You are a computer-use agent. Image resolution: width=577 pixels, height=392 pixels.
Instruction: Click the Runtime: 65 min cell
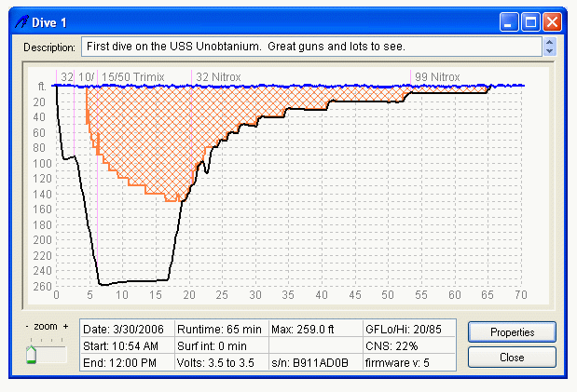(221, 329)
